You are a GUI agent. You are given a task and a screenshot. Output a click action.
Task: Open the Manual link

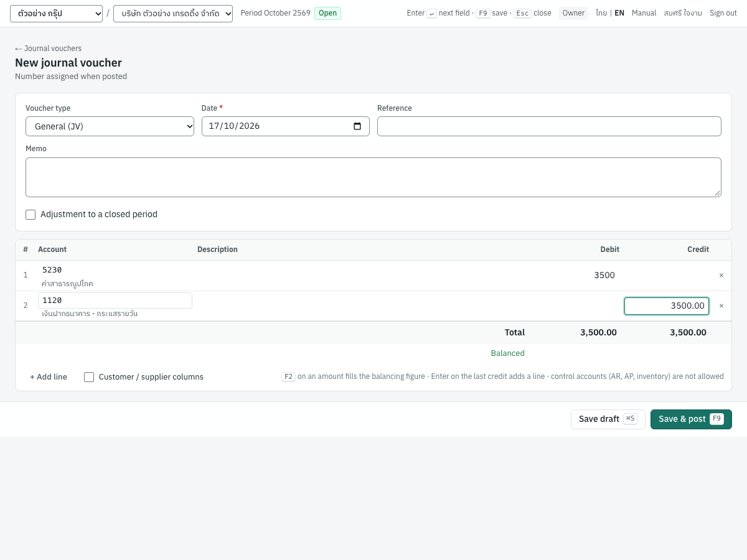click(x=644, y=13)
